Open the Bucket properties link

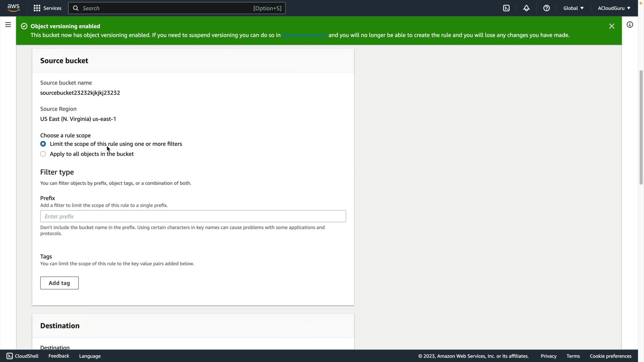click(x=304, y=35)
